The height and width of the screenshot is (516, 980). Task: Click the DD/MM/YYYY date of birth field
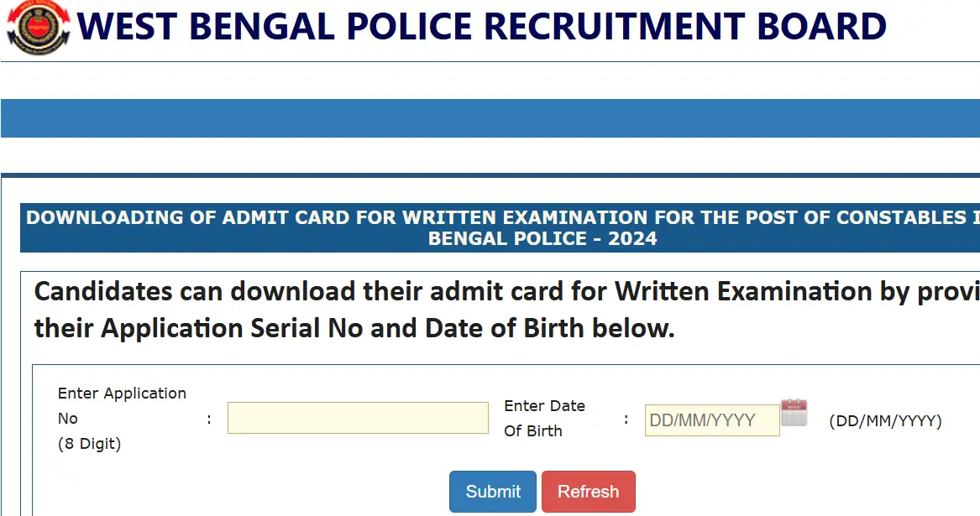tap(711, 420)
